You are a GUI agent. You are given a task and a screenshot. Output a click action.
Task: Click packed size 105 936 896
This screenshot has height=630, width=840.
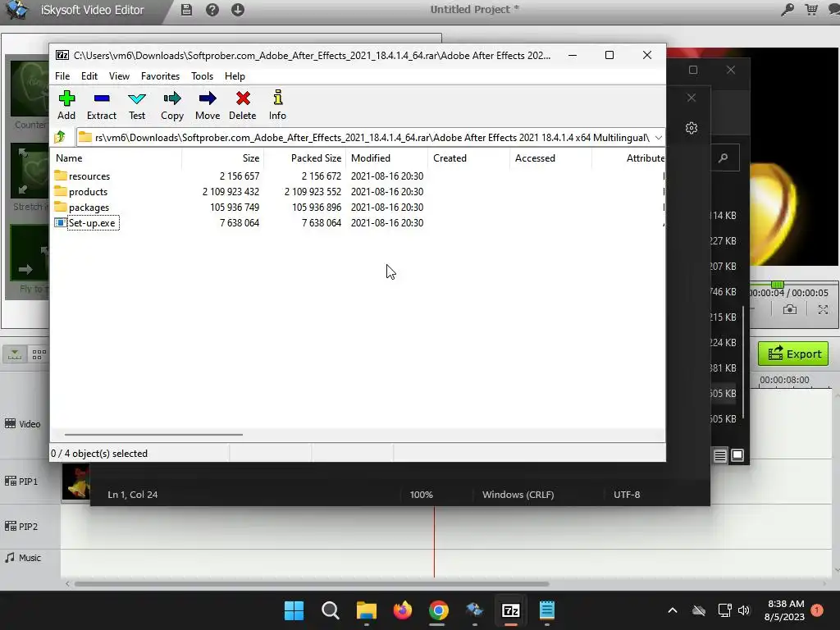click(x=316, y=207)
